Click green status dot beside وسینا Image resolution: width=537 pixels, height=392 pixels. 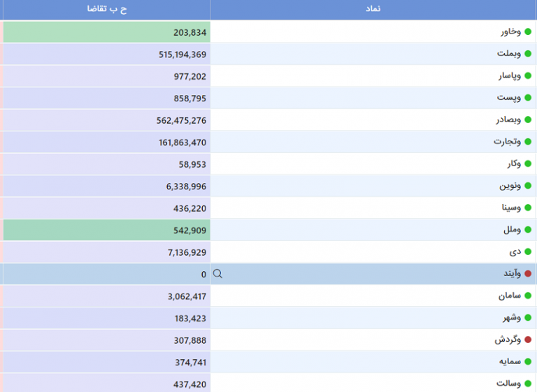click(x=528, y=208)
